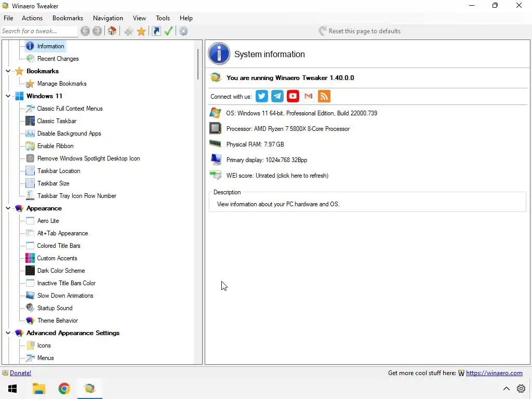Screen dimensions: 532x399
Task: Select Disable Background Apps
Action: coord(69,134)
